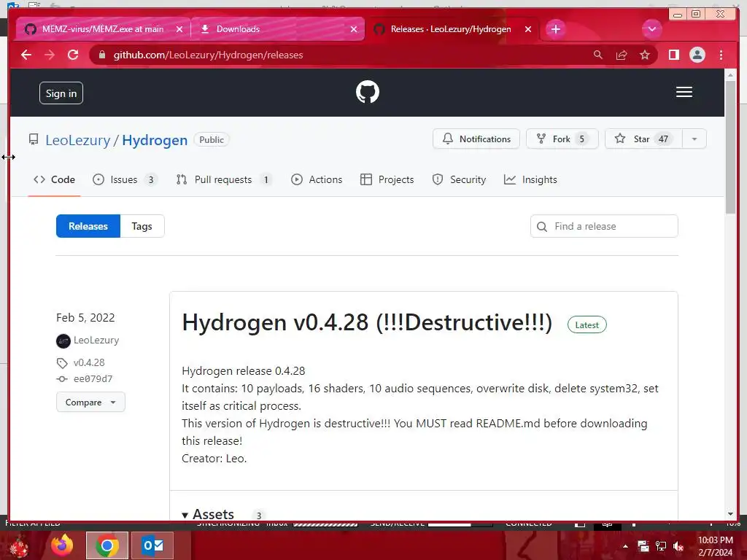Close the Releases Hydrogen tab

pyautogui.click(x=528, y=29)
